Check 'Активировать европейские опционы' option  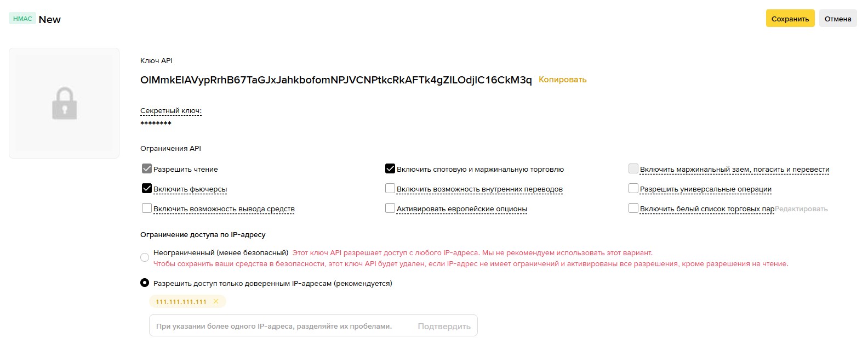tap(390, 209)
